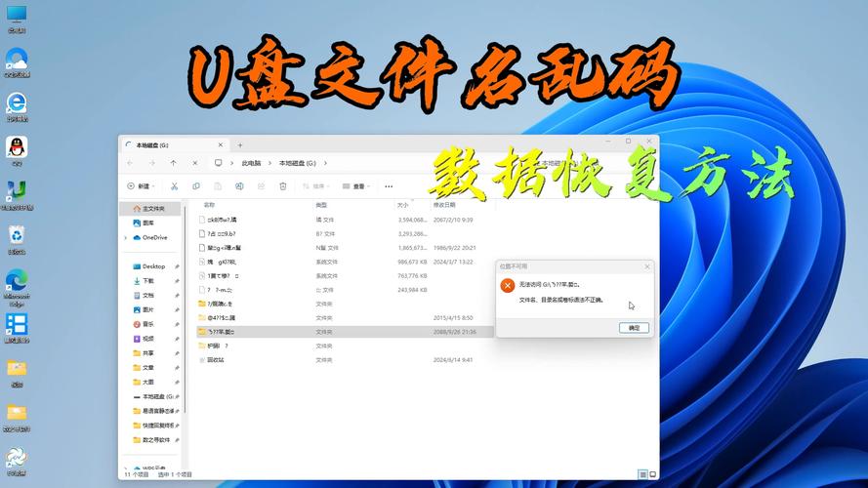This screenshot has width=868, height=488.
Task: Click the 确定 button in error dialog
Action: [x=634, y=328]
